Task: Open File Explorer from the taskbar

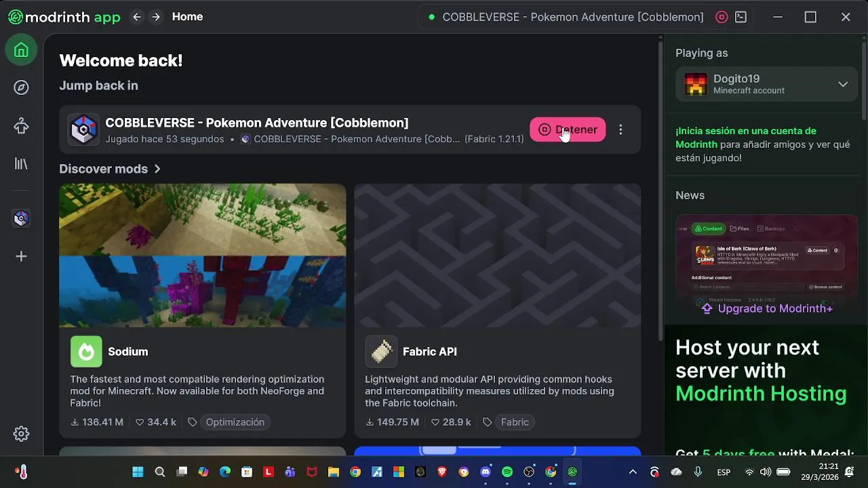Action: pyautogui.click(x=334, y=472)
